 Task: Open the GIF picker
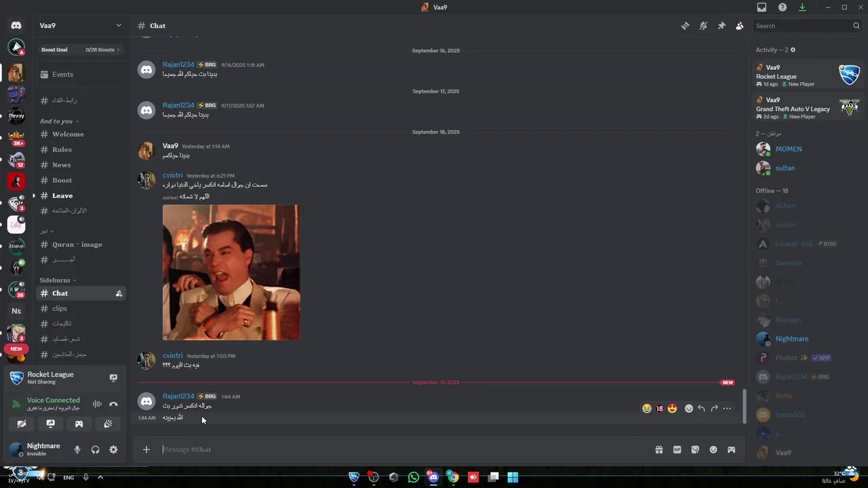coord(677,449)
